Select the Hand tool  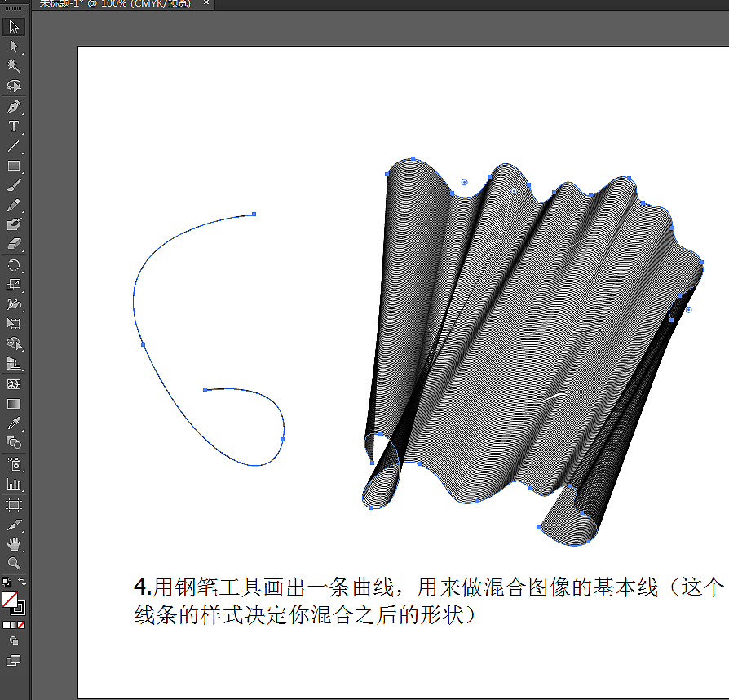pyautogui.click(x=14, y=544)
